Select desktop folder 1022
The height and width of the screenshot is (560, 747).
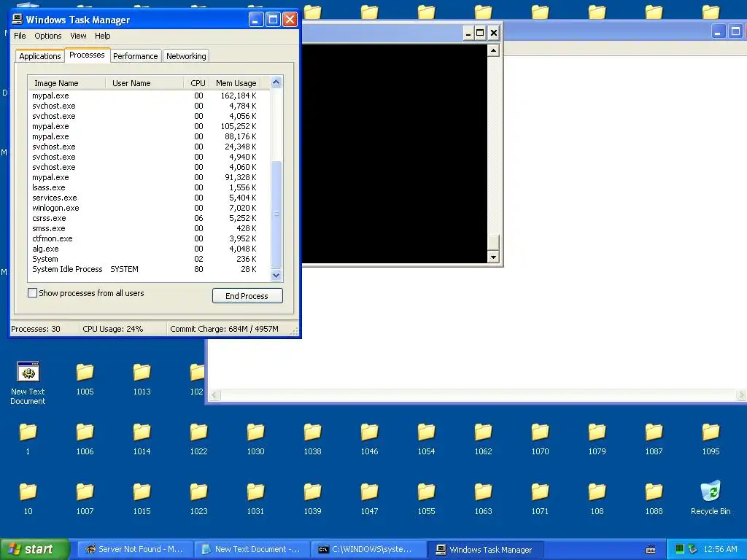click(x=198, y=439)
